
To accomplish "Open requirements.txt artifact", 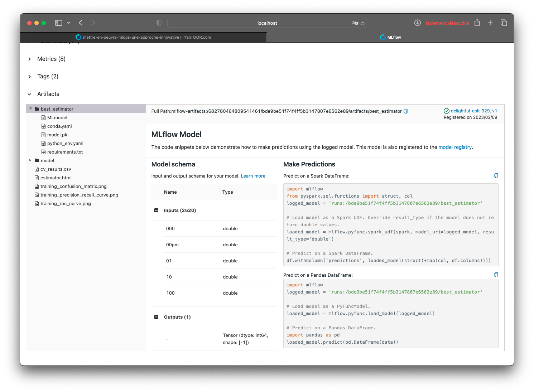I will coord(65,152).
